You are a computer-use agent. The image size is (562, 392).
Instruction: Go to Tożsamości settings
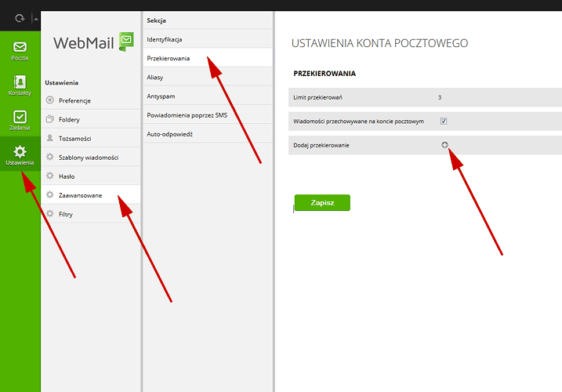(91, 139)
